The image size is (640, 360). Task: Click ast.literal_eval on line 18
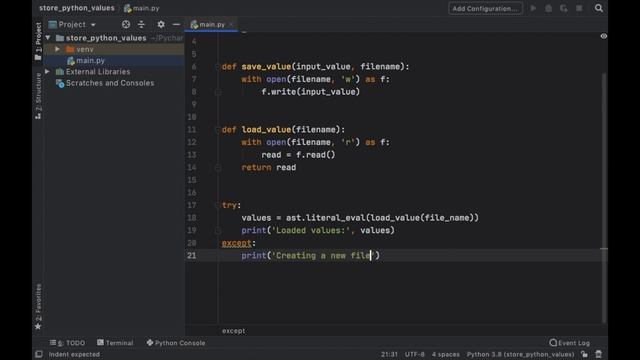click(x=325, y=218)
